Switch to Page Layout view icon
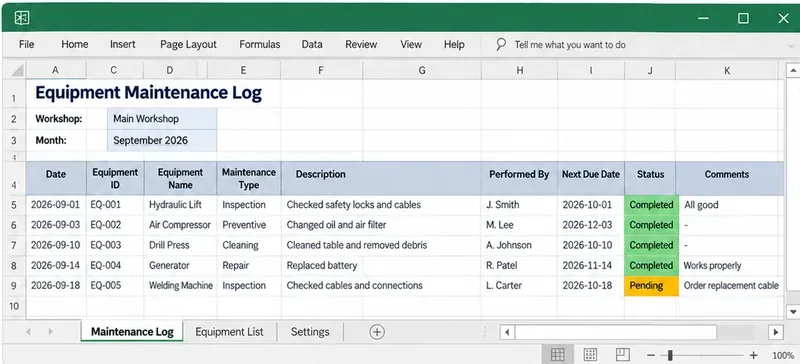 tap(590, 355)
